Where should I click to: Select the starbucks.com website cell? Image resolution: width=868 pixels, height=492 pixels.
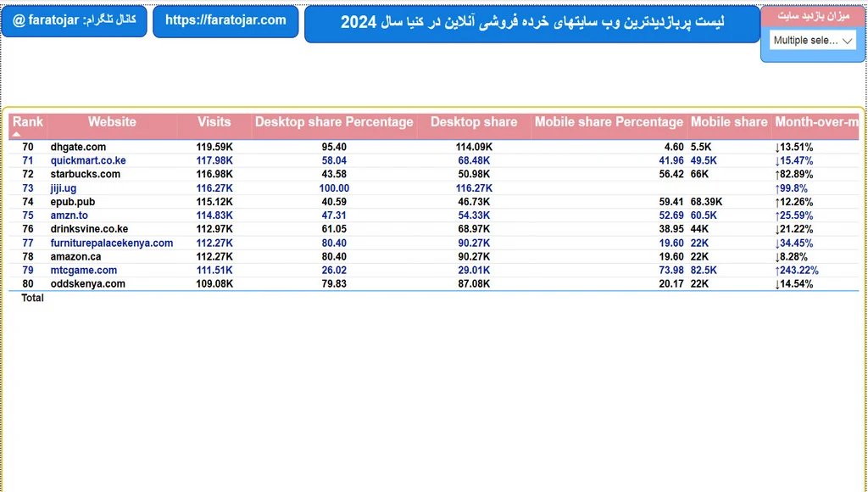(86, 174)
